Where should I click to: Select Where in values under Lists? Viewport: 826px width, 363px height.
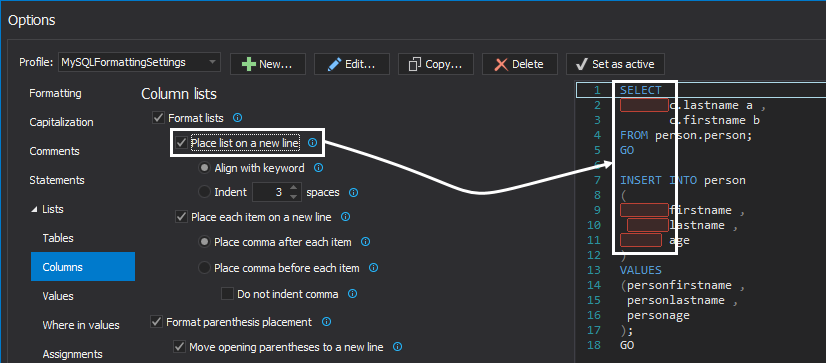tap(81, 325)
